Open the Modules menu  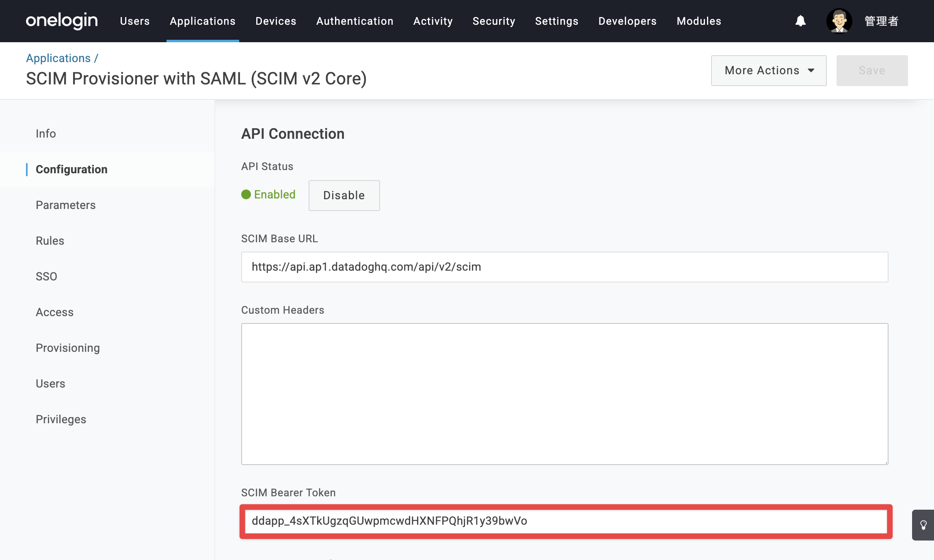point(699,21)
